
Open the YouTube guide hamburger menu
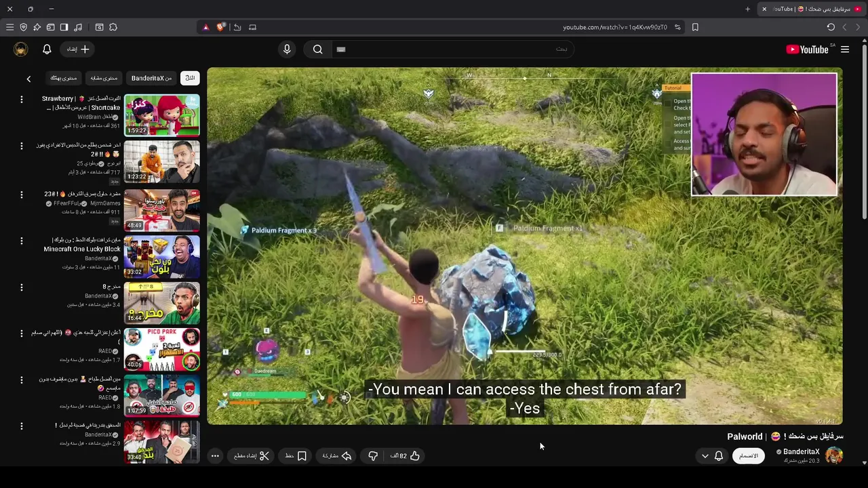pyautogui.click(x=845, y=49)
